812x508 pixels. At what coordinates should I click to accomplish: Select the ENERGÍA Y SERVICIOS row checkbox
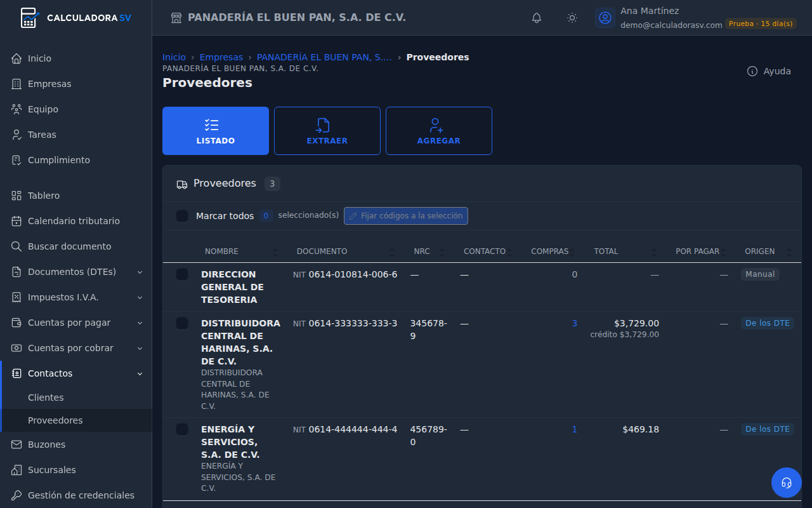(182, 429)
